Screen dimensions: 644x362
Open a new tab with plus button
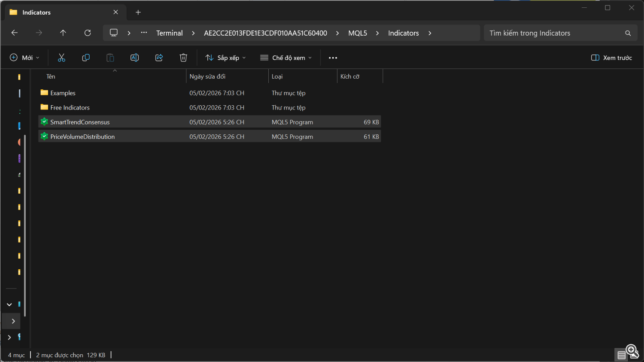(x=138, y=12)
